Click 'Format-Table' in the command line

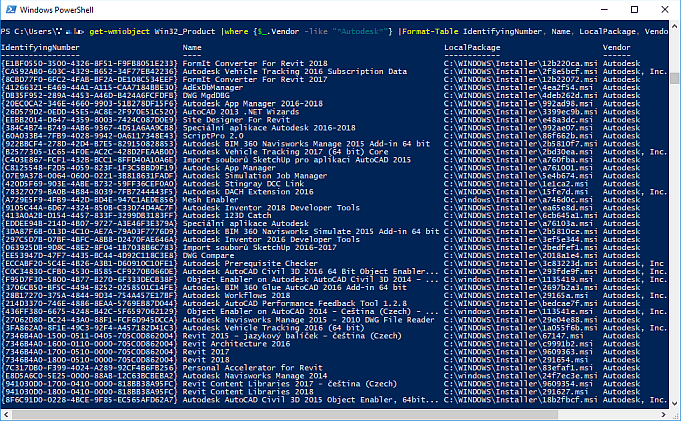click(x=430, y=31)
